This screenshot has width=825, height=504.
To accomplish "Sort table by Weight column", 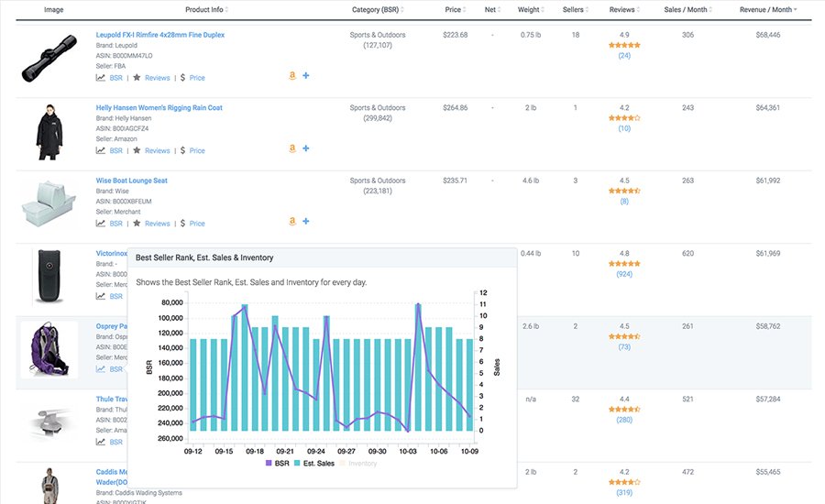I will (531, 9).
